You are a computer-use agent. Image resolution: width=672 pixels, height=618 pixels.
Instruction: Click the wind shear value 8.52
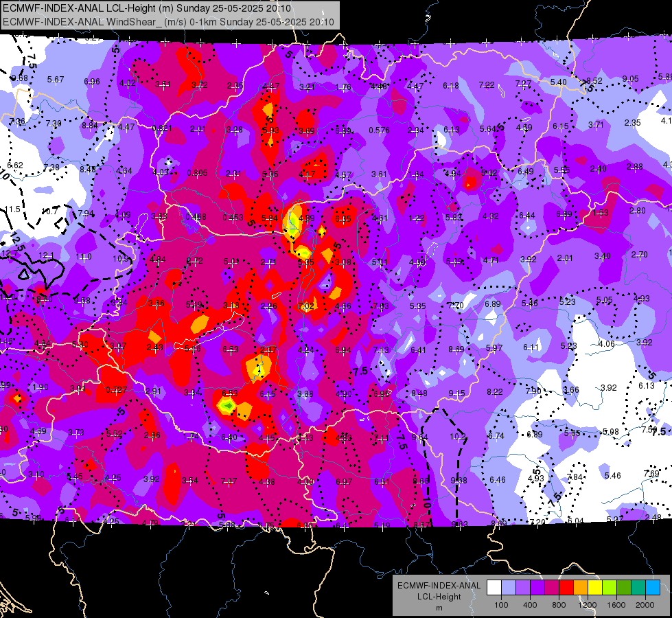(594, 80)
